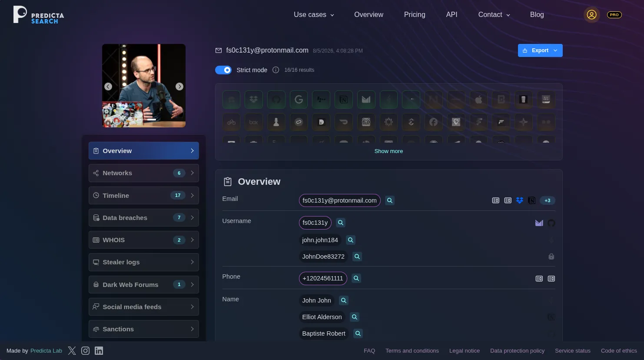Open Service status footer link
The image size is (644, 360).
(573, 351)
